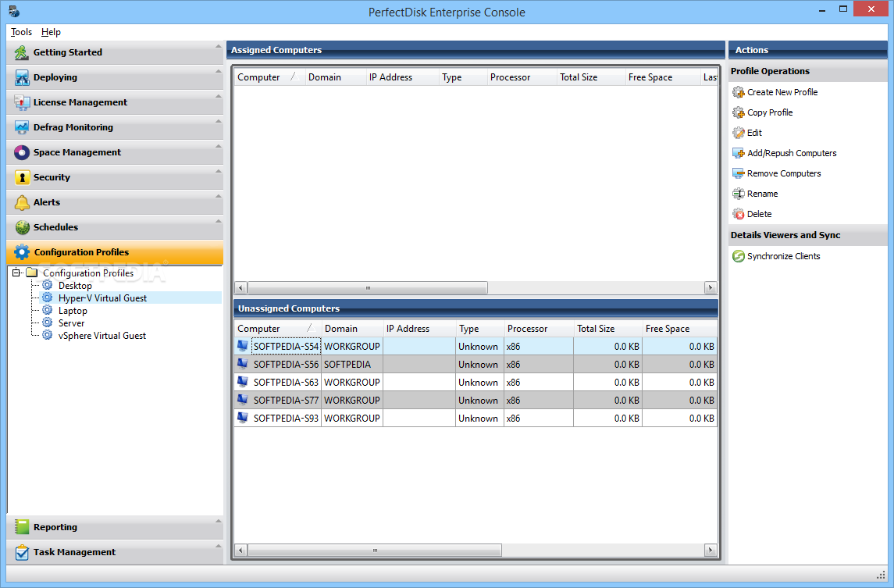The height and width of the screenshot is (588, 894).
Task: Click Unassigned Computers horizontal scrollbar thumb
Action: [x=375, y=550]
